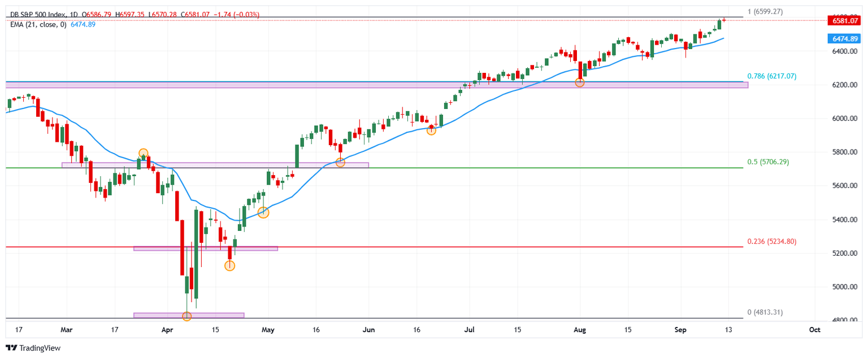The width and height of the screenshot is (868, 358).
Task: Click the 5600.00 price axis label
Action: [x=844, y=186]
